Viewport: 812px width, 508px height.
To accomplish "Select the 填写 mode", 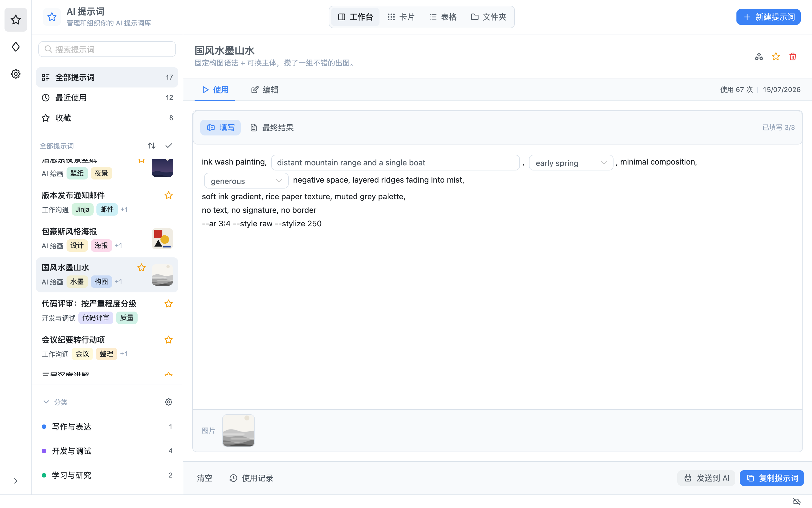I will 220,128.
